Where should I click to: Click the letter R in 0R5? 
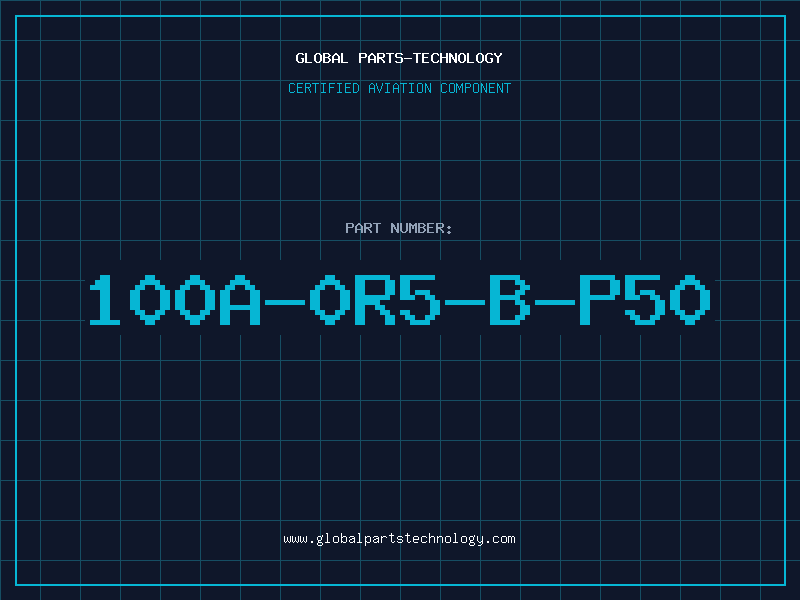point(375,300)
